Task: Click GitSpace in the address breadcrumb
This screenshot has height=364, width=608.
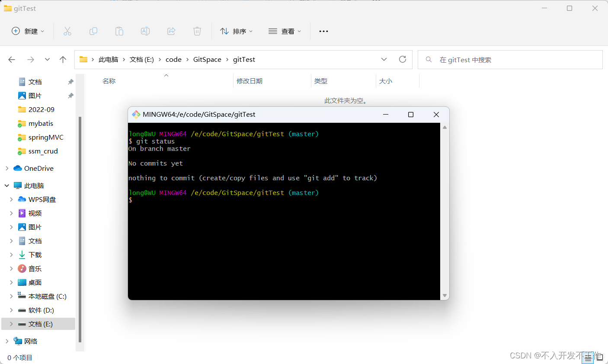Action: click(x=207, y=60)
